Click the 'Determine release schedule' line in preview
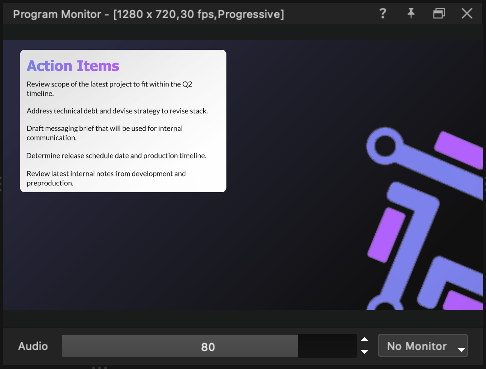Screen dimensions: 486x369 [116, 156]
